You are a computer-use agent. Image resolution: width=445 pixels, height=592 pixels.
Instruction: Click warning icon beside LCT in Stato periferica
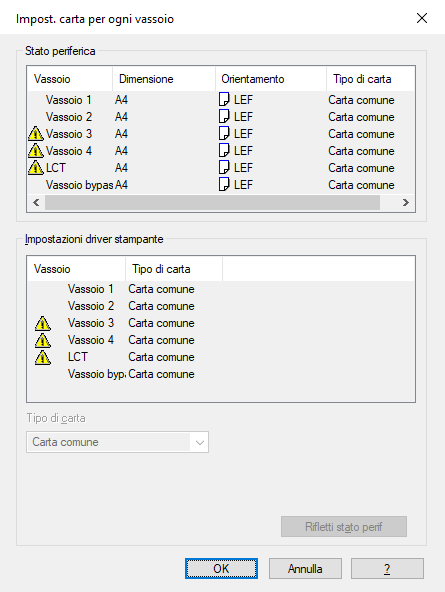35,168
